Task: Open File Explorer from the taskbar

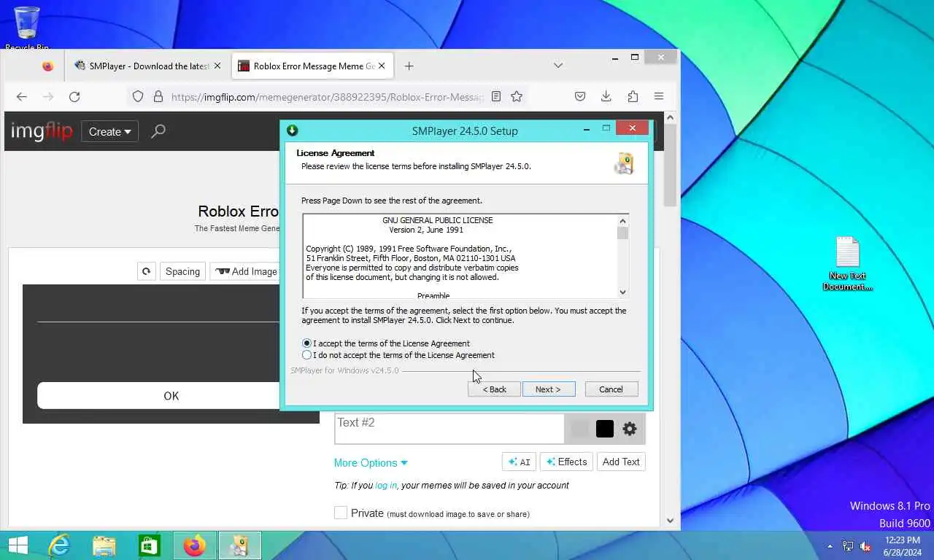Action: [104, 545]
